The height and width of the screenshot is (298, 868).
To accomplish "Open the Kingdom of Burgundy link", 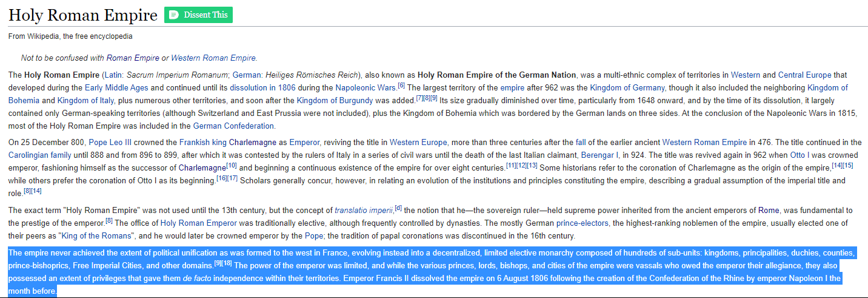I will pos(335,100).
